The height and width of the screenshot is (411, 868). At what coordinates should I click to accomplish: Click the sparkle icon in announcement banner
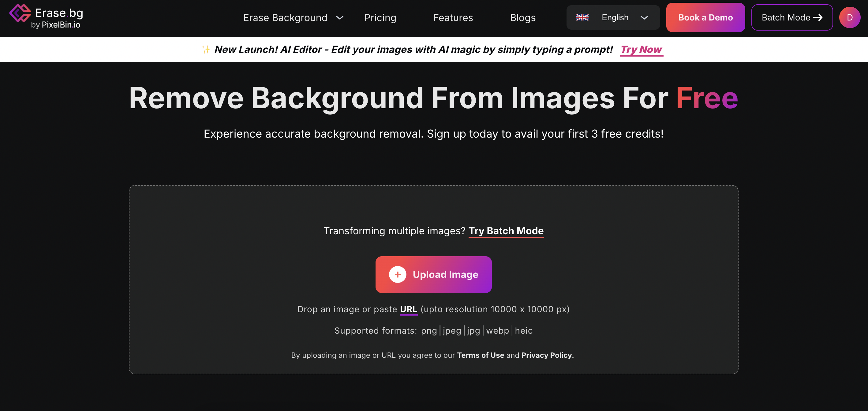coord(206,50)
